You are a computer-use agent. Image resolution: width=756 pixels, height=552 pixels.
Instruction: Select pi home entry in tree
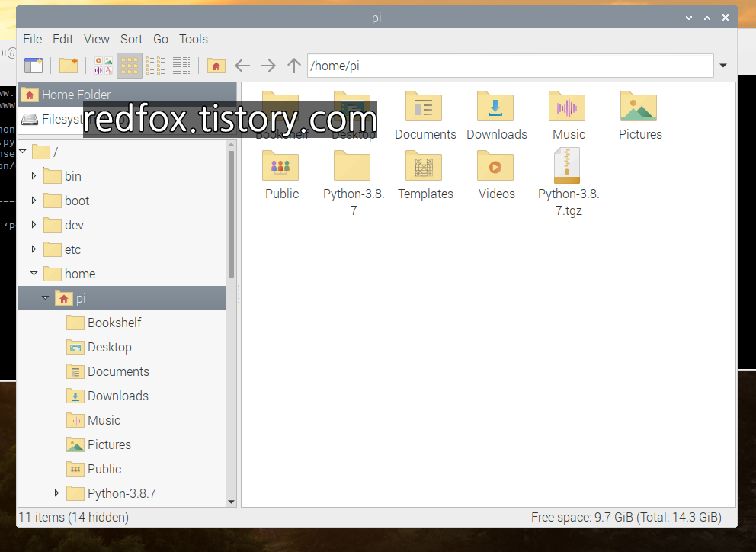pyautogui.click(x=123, y=298)
